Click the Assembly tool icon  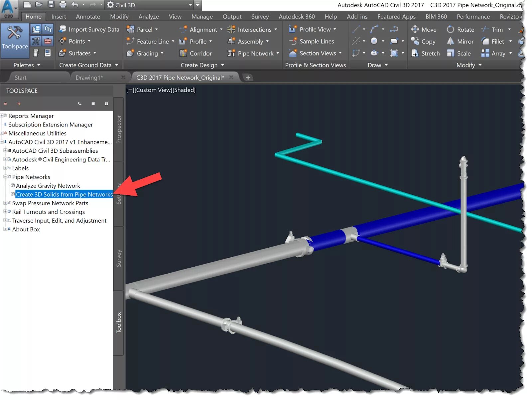pos(231,41)
